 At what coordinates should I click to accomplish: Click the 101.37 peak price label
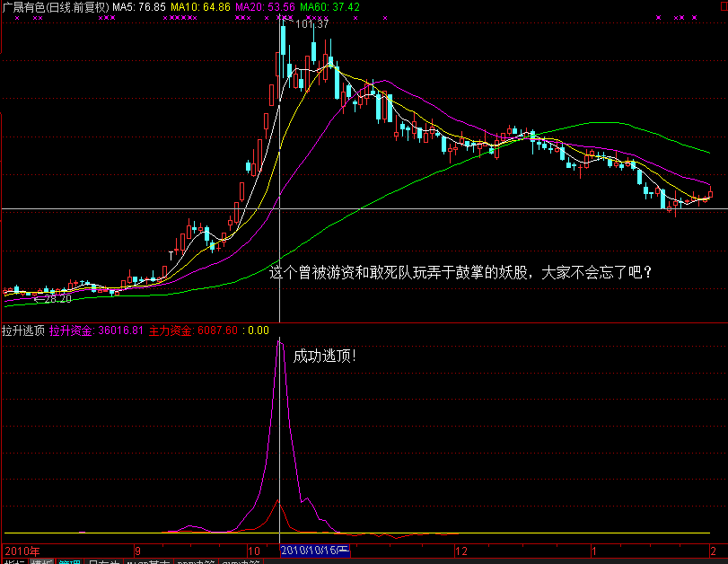coord(311,24)
